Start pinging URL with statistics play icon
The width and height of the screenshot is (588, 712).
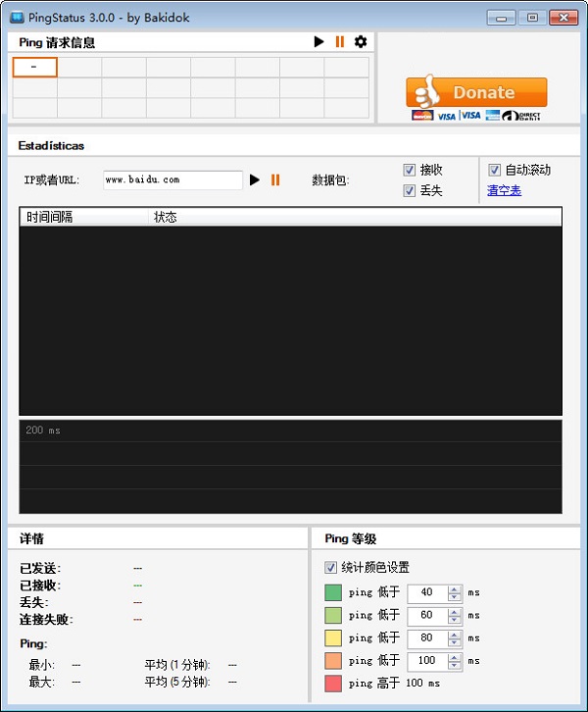tap(255, 180)
